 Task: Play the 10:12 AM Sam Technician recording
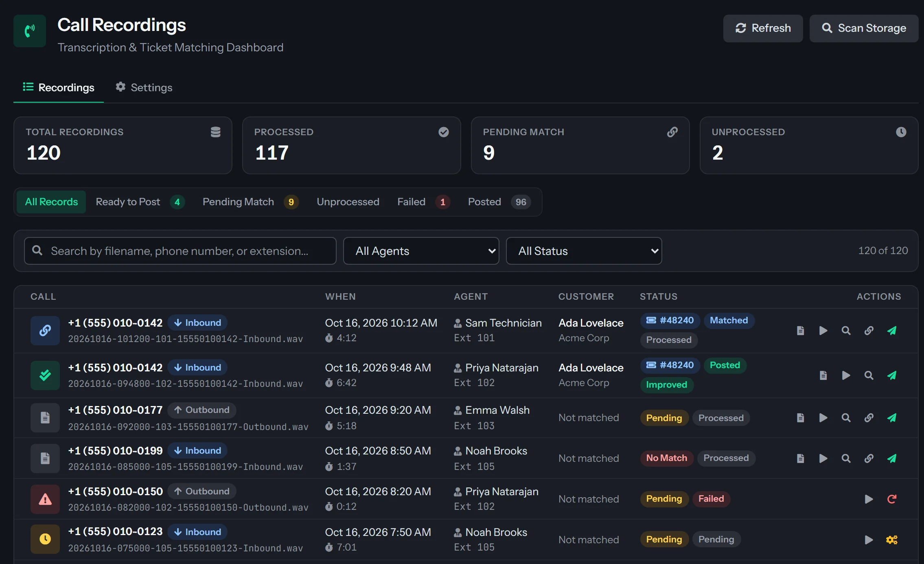(x=823, y=331)
